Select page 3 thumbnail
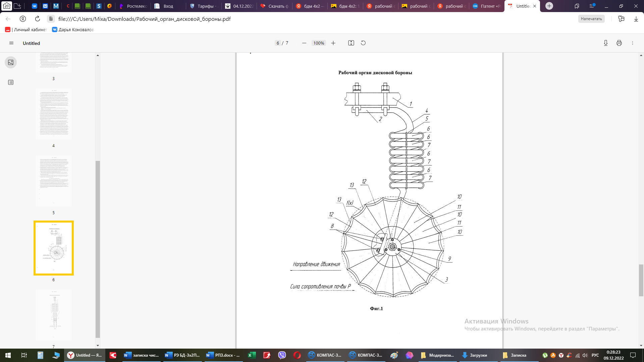 pyautogui.click(x=54, y=62)
